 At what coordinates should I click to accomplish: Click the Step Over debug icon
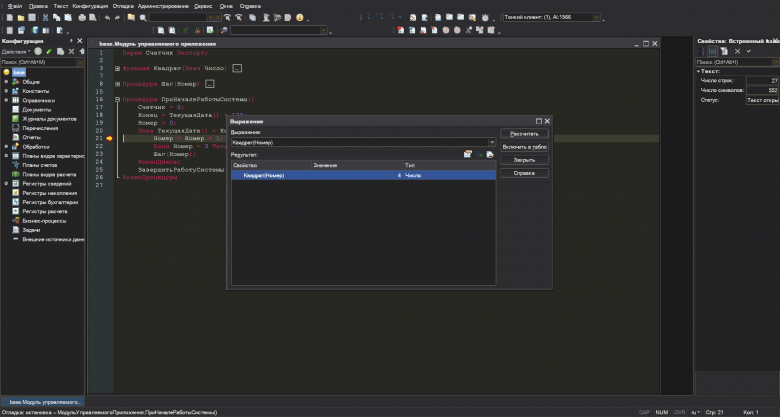pos(379,17)
